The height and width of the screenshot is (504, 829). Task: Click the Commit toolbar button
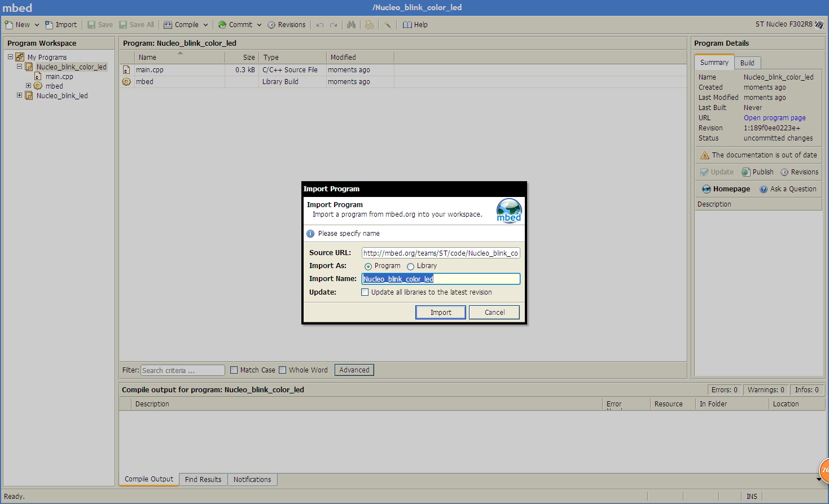click(x=235, y=25)
